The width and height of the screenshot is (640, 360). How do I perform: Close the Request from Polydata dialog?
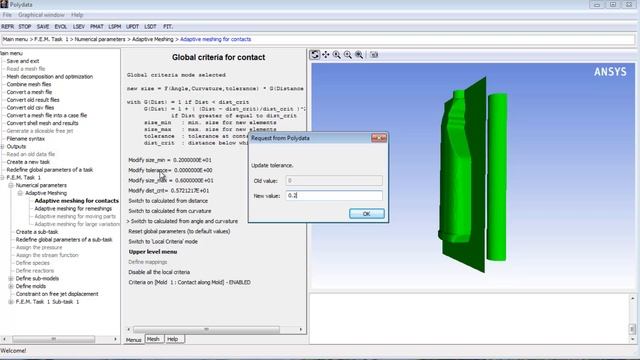tap(379, 138)
